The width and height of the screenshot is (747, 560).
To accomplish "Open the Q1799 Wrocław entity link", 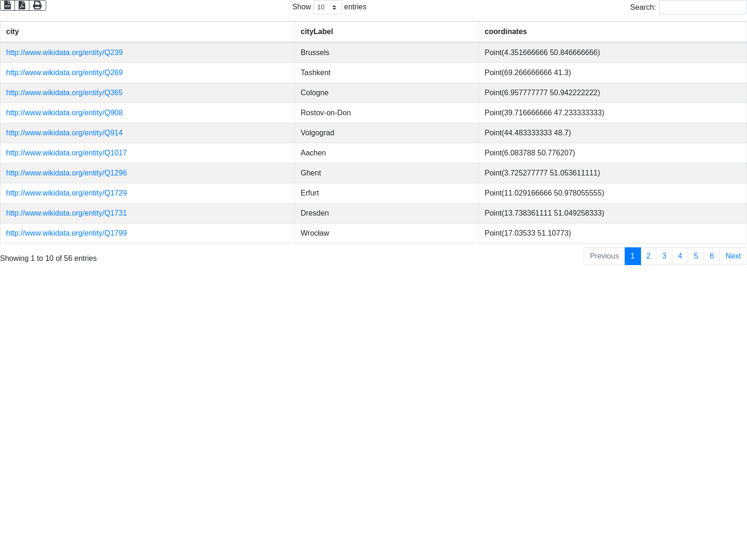I will 66,233.
